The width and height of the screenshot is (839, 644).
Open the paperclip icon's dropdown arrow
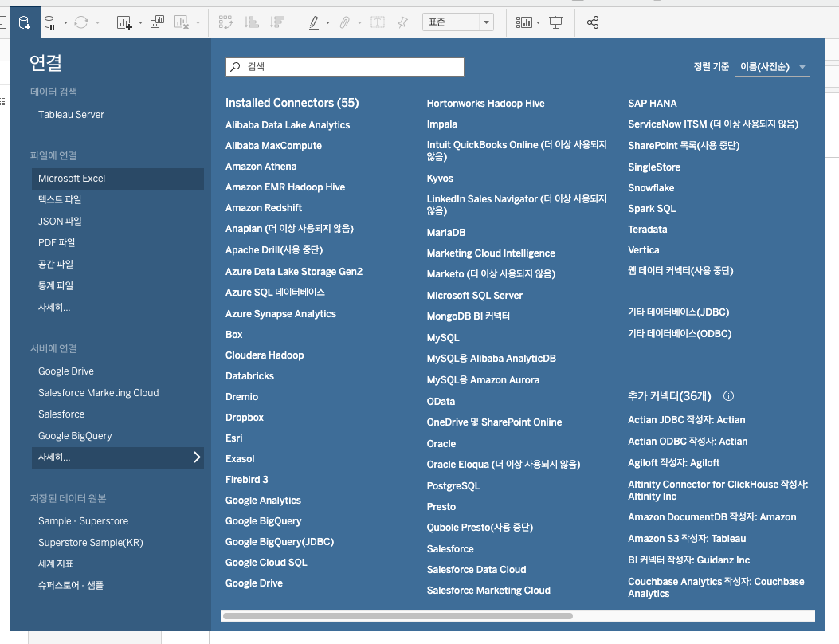pyautogui.click(x=359, y=22)
